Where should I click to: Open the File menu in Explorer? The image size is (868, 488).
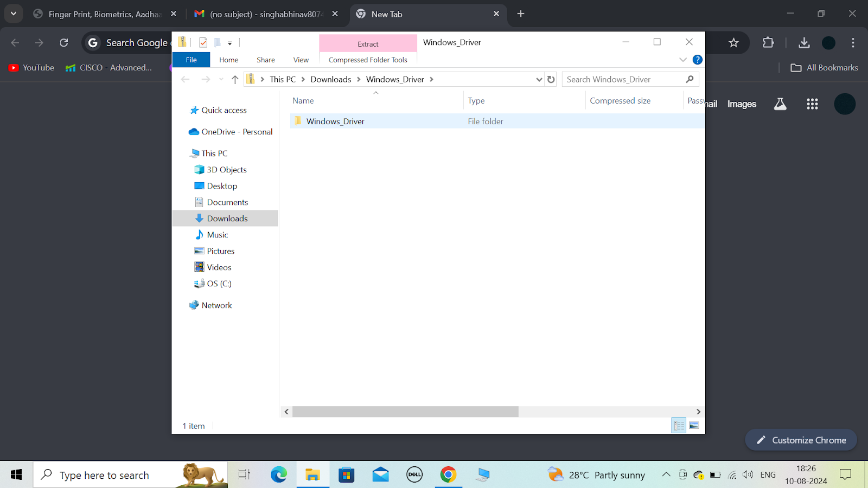(x=191, y=60)
